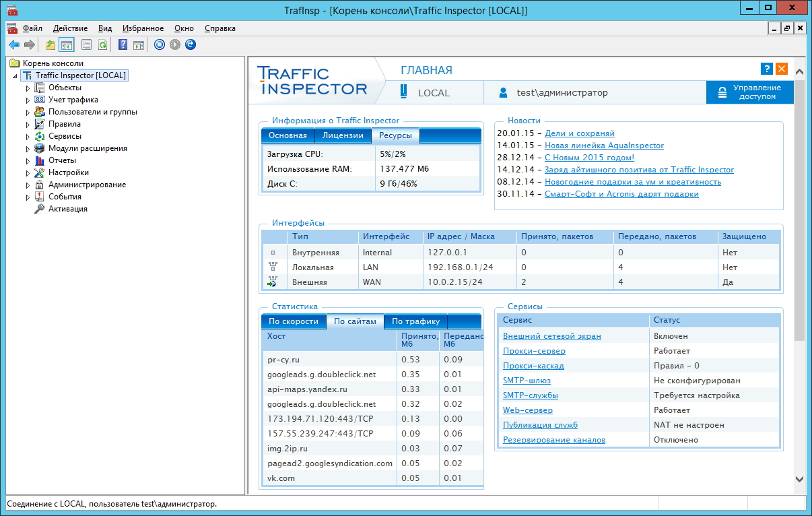Click the Управление доступом button
Screen dimensions: 812x516
pos(750,92)
